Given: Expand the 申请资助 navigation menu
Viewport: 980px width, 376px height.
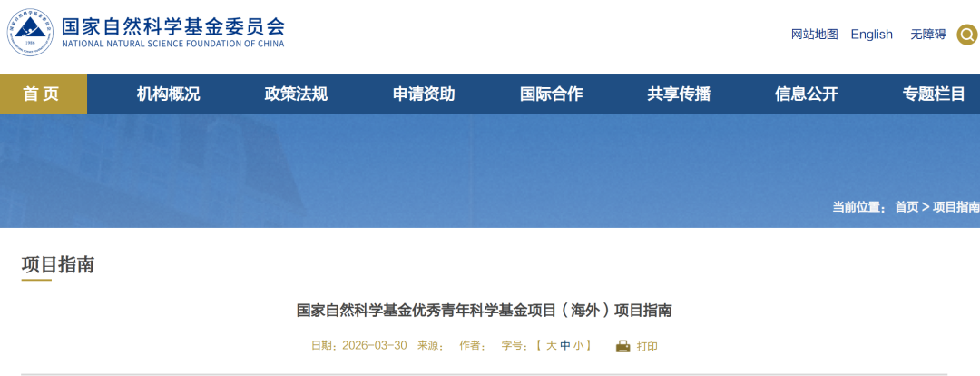Looking at the screenshot, I should (x=424, y=94).
